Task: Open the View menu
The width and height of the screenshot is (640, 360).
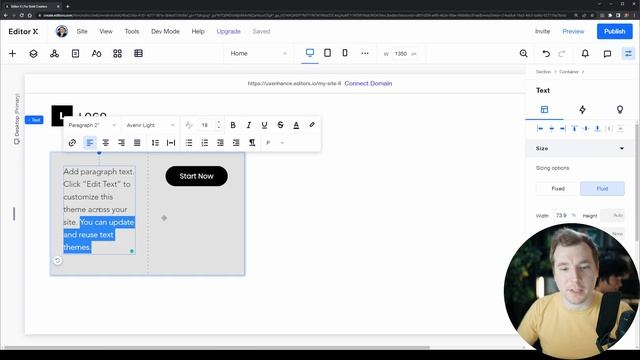Action: coord(106,31)
